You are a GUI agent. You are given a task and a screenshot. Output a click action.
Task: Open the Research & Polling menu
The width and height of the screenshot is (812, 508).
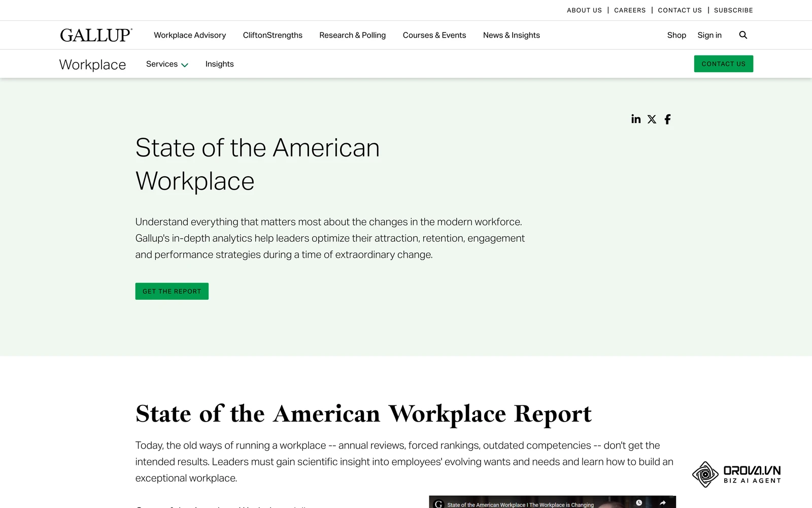pos(352,35)
